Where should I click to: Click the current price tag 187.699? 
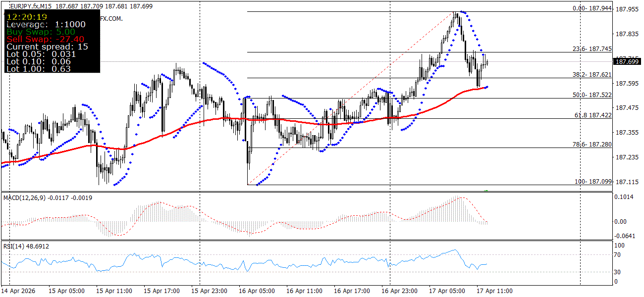[x=627, y=61]
